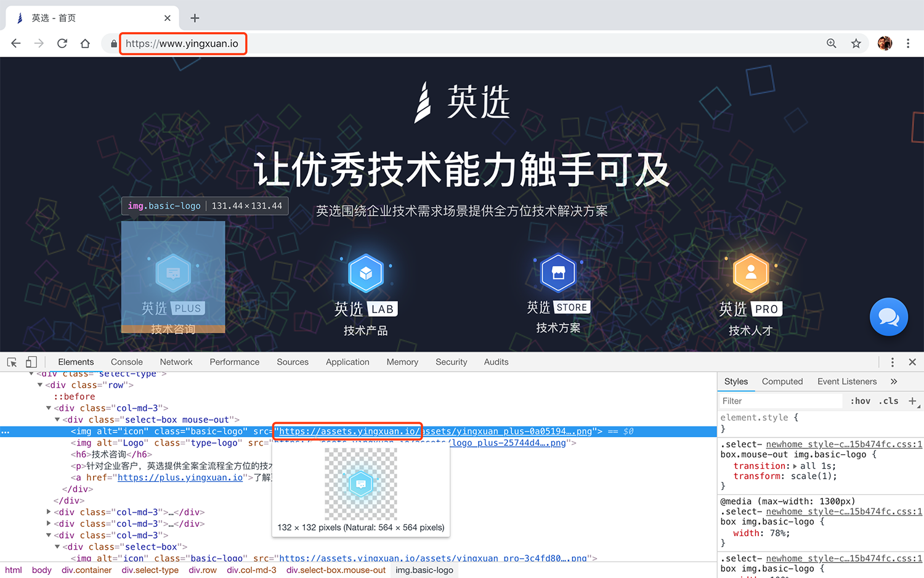Collapse the first col-md-3 div

click(x=49, y=408)
